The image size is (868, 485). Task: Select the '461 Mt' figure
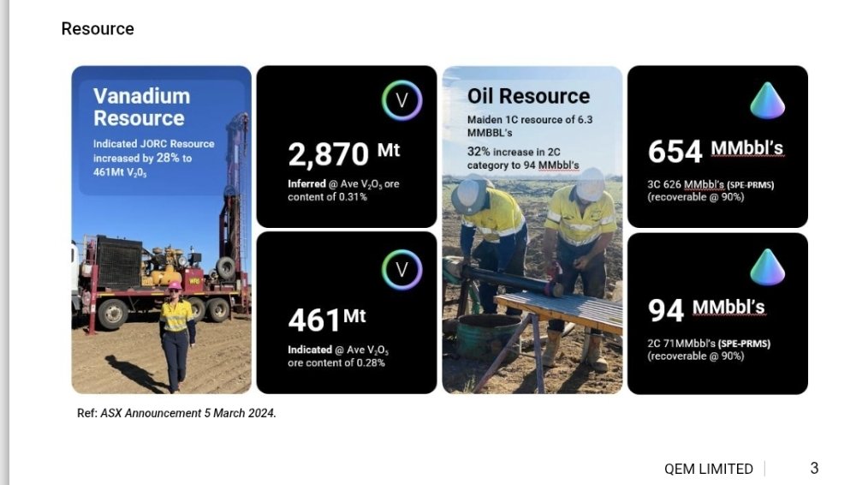[327, 320]
